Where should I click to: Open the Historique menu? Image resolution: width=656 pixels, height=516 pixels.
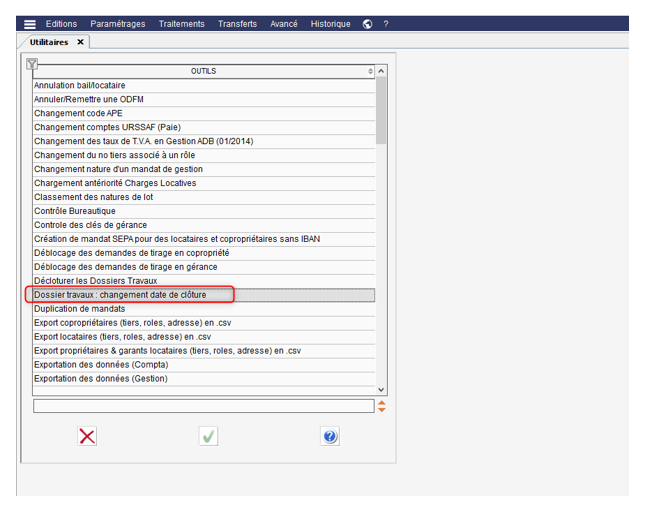(330, 24)
